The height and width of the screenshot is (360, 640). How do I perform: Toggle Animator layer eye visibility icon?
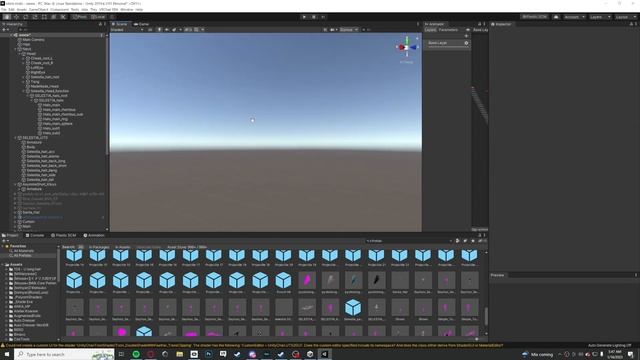pyautogui.click(x=468, y=30)
